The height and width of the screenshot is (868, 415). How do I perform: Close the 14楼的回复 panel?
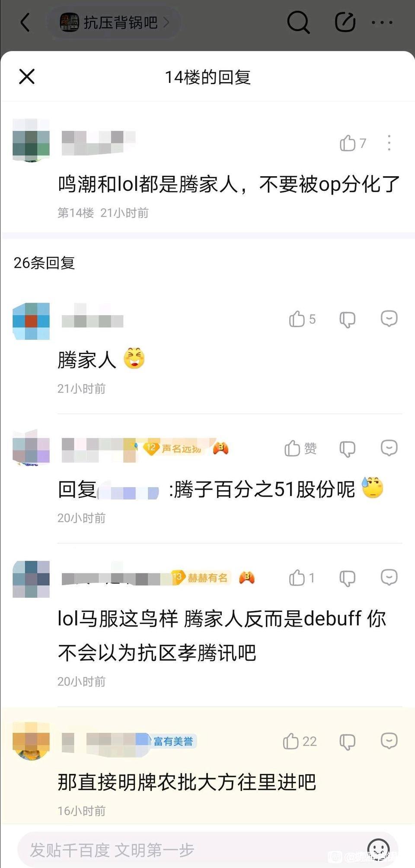(27, 77)
